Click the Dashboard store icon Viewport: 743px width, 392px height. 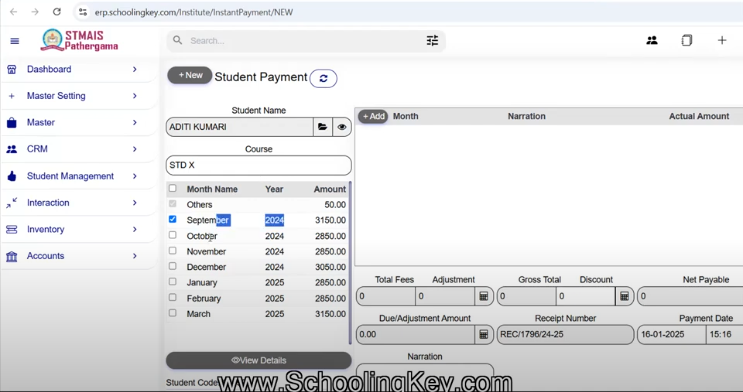click(x=12, y=69)
